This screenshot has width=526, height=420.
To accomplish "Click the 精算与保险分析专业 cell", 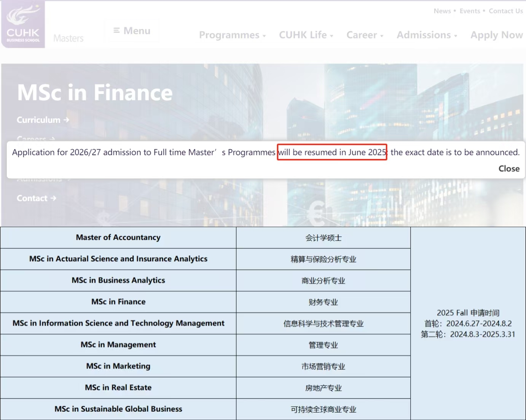I will pos(323,259).
